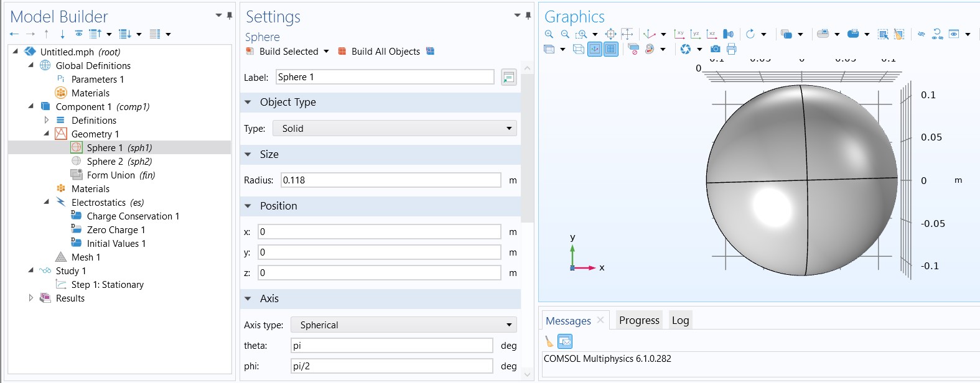Toggle the grid display button

coord(611,49)
